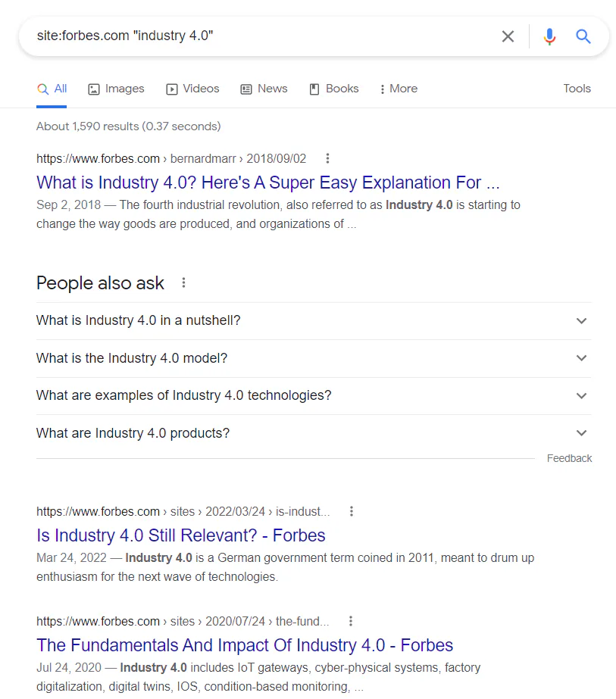Open options dots for bernardmarr result
This screenshot has height=699, width=616.
[x=327, y=158]
